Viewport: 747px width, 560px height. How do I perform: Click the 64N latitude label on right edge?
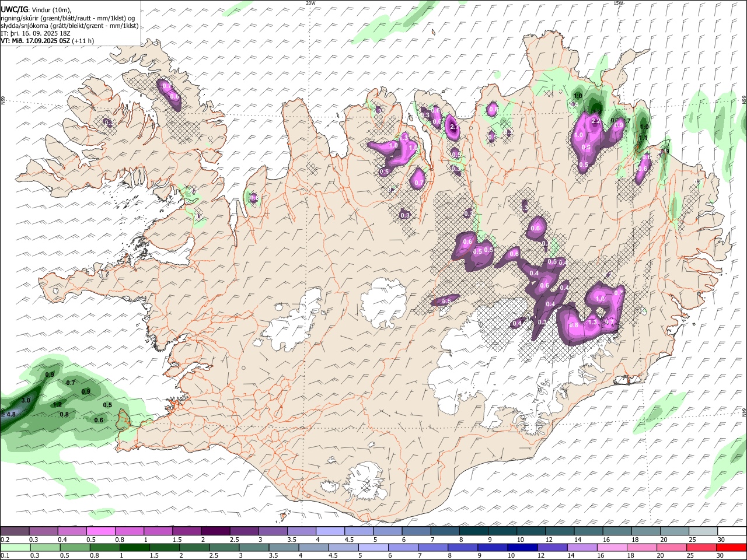click(744, 411)
